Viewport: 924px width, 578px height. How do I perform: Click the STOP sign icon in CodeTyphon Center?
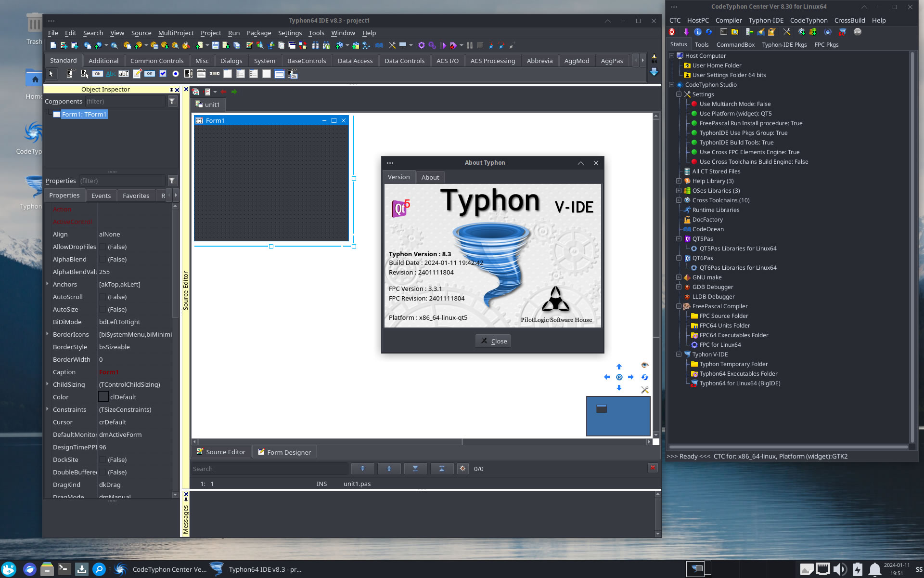click(x=858, y=32)
